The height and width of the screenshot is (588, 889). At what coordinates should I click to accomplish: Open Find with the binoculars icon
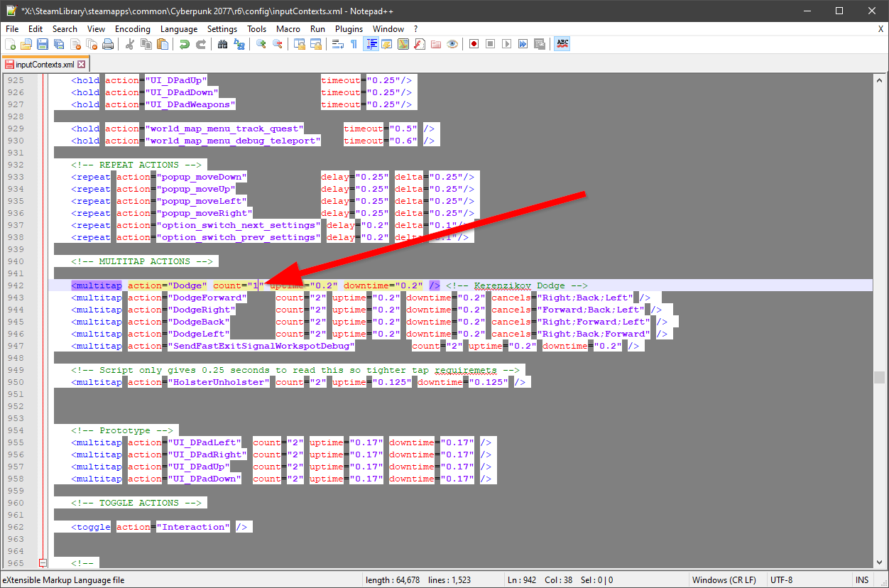coord(222,44)
